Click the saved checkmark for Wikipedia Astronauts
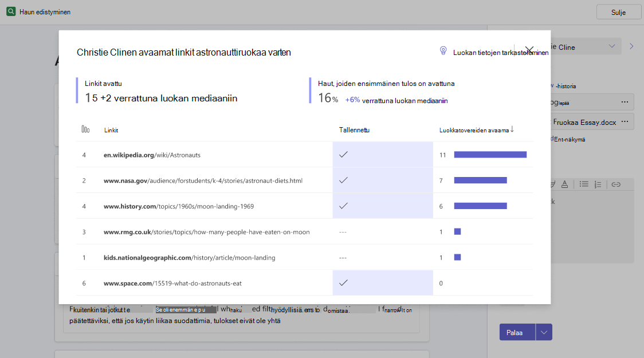The height and width of the screenshot is (358, 644). coord(343,154)
